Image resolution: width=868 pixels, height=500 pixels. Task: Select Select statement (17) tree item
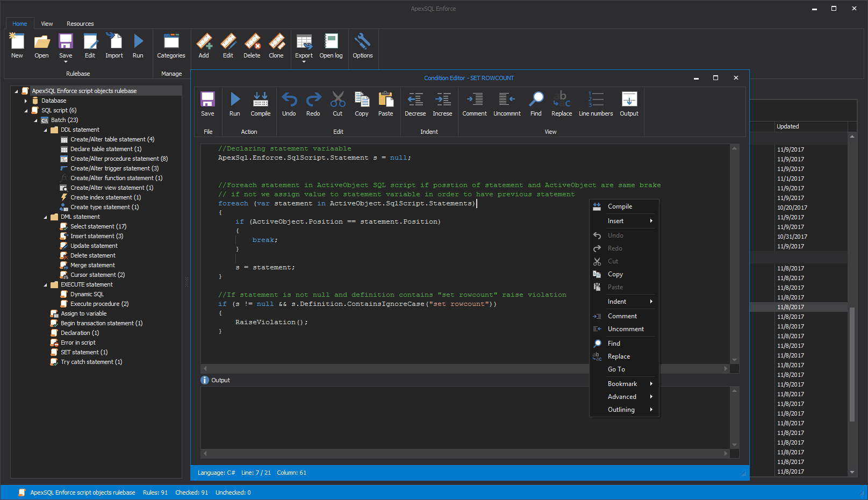pyautogui.click(x=98, y=226)
